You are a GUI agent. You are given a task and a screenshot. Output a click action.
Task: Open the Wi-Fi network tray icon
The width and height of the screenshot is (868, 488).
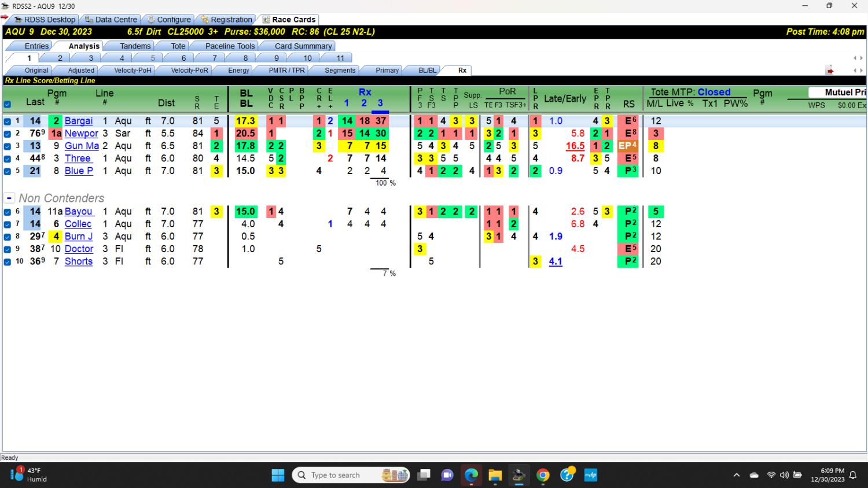[771, 475]
